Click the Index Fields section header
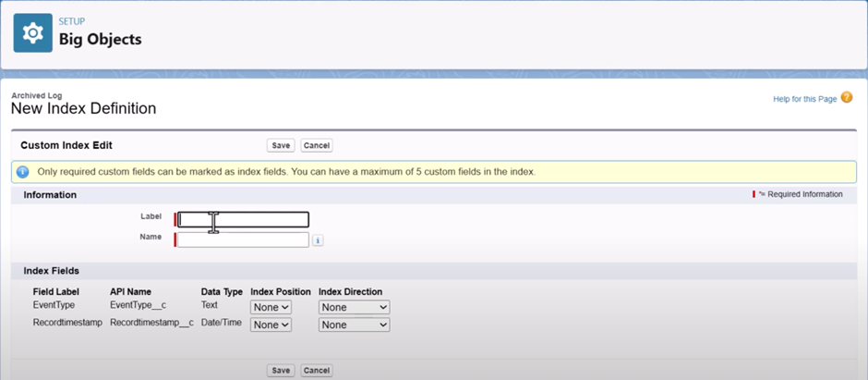 coord(52,271)
